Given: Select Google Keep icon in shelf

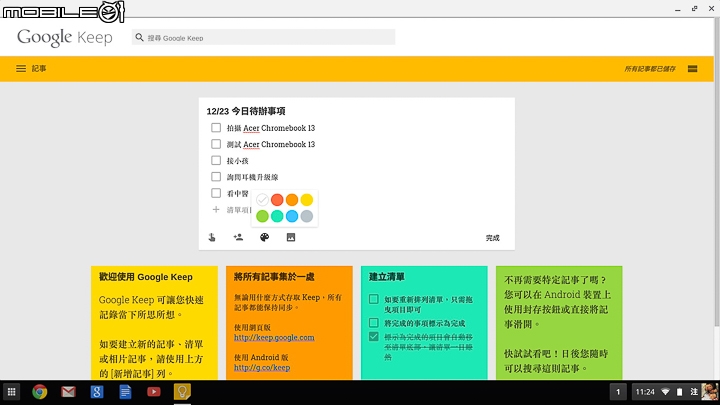Looking at the screenshot, I should point(182,392).
